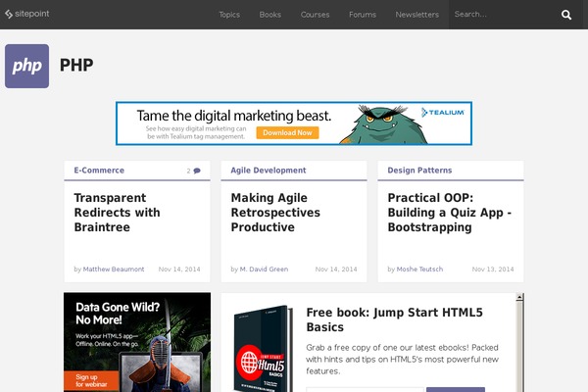Open the Books menu item
Screen dimensions: 588x392
[270, 15]
